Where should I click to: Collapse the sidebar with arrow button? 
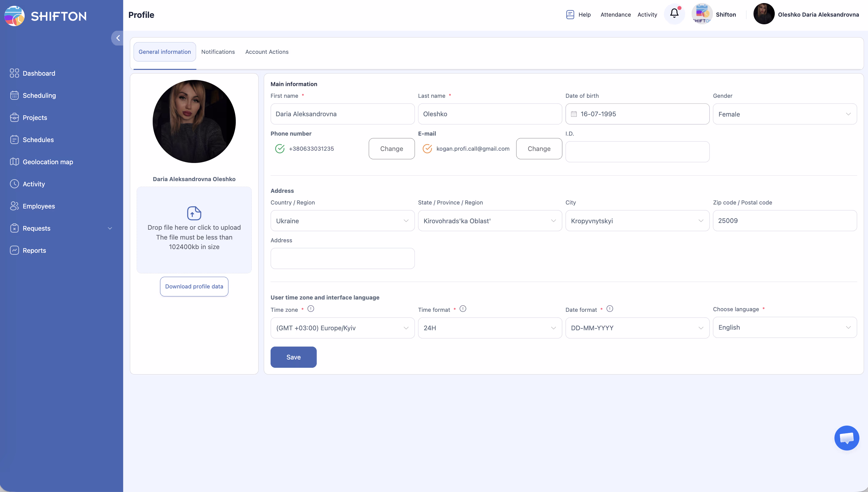(118, 38)
